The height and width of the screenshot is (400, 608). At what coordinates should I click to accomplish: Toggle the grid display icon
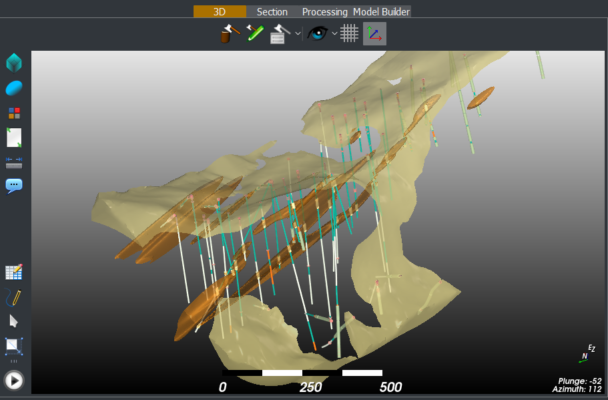pos(349,33)
